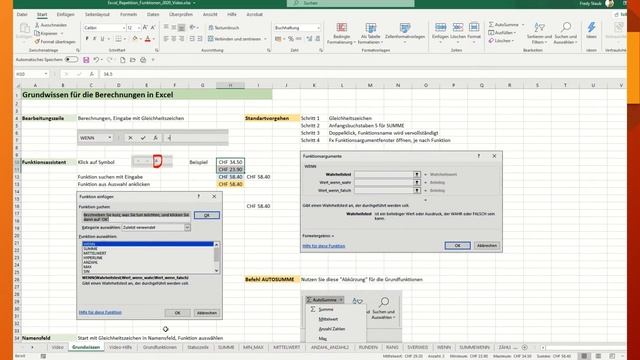640x360 pixels.
Task: Open the SUMMEWENN sheet tab
Action: click(474, 347)
